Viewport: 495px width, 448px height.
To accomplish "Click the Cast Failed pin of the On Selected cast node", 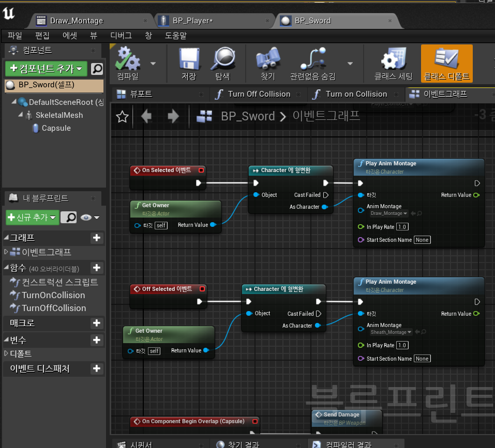I will click(326, 195).
